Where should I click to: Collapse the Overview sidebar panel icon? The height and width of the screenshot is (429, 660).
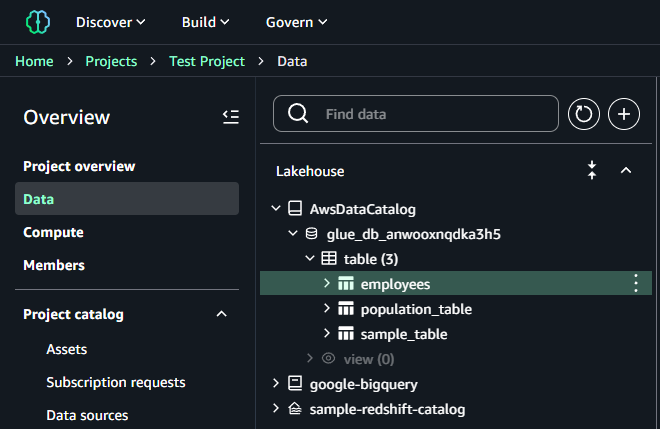click(231, 117)
